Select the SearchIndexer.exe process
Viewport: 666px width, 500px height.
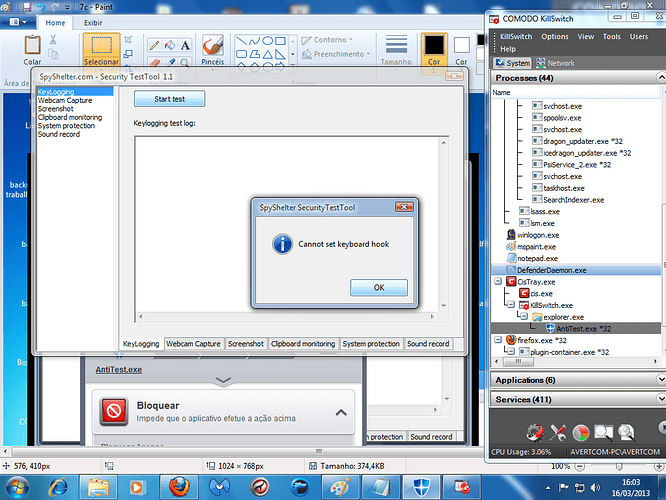click(573, 200)
